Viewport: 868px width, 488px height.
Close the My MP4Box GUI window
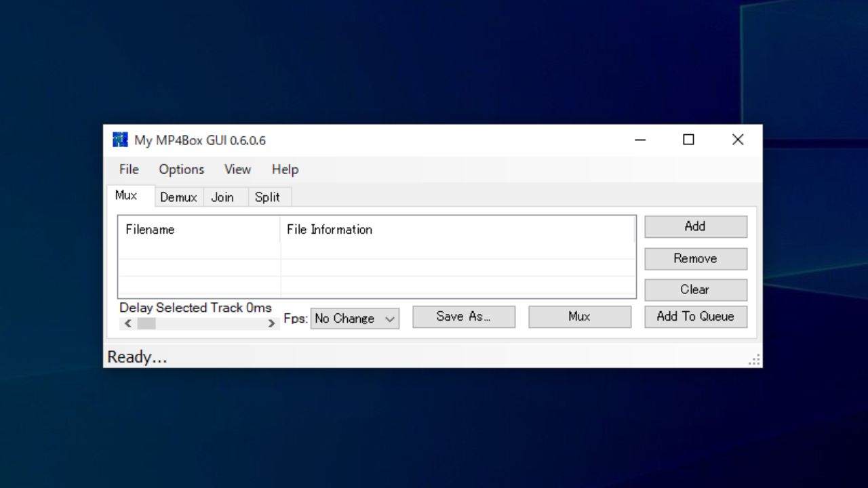pos(738,140)
